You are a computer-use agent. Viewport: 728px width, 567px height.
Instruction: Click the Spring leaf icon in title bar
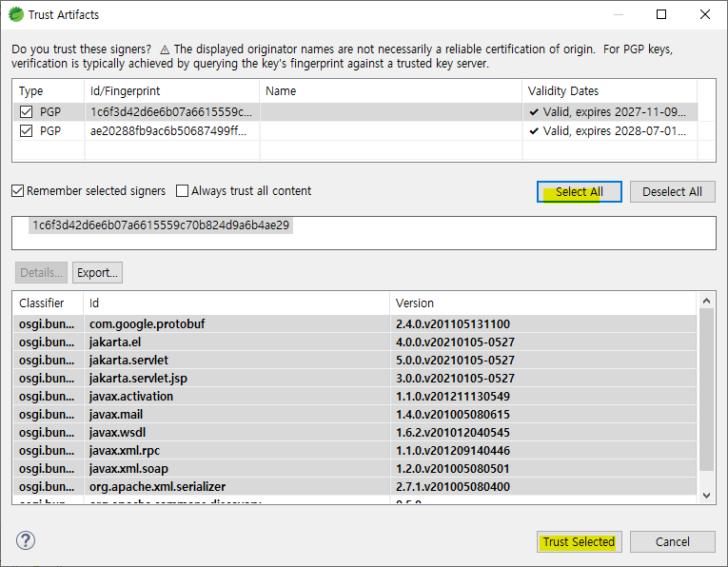[x=16, y=14]
